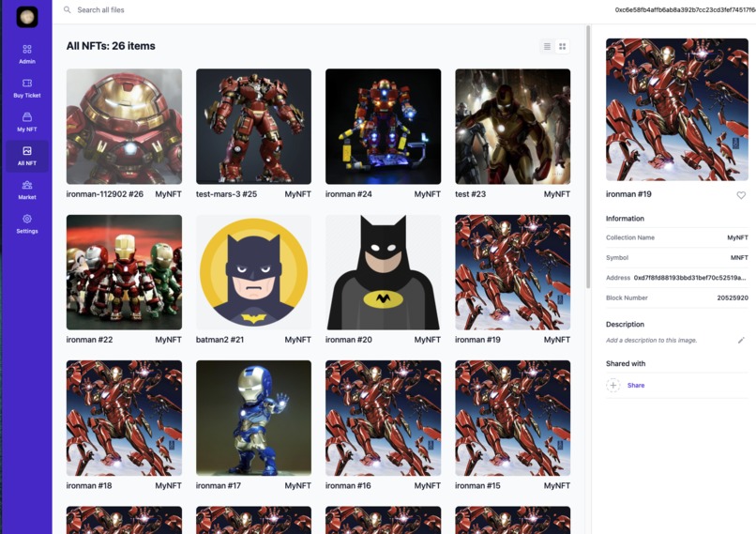Open Settings gear in sidebar
The width and height of the screenshot is (756, 534).
(27, 219)
